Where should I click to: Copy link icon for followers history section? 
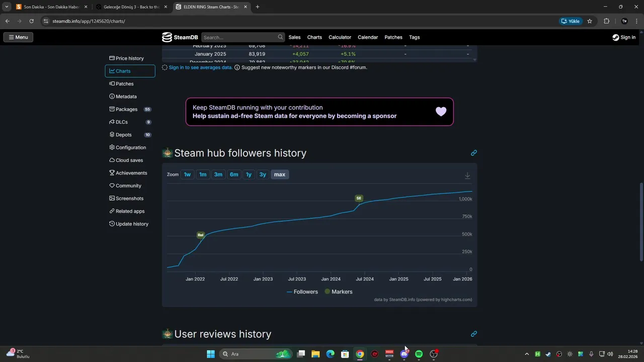(473, 153)
